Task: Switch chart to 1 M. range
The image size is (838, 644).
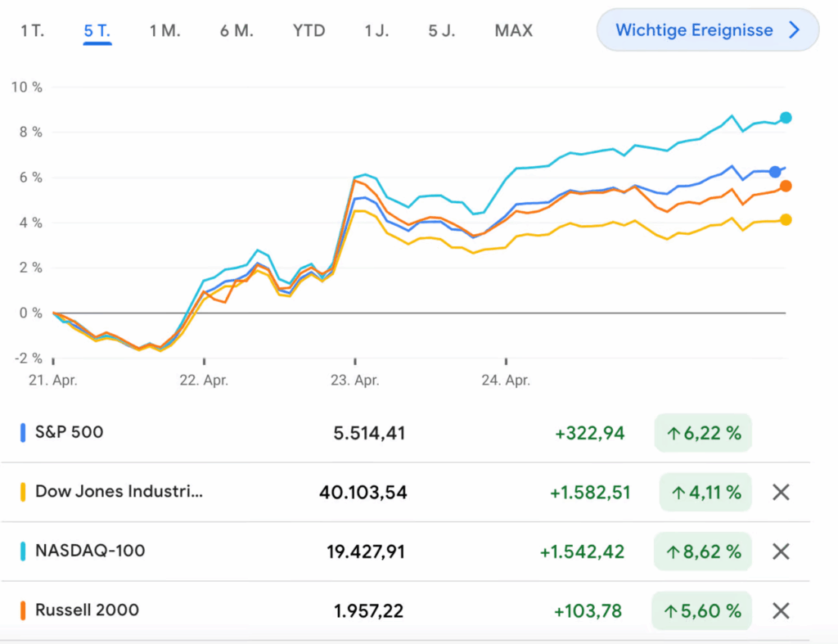Action: pyautogui.click(x=164, y=31)
